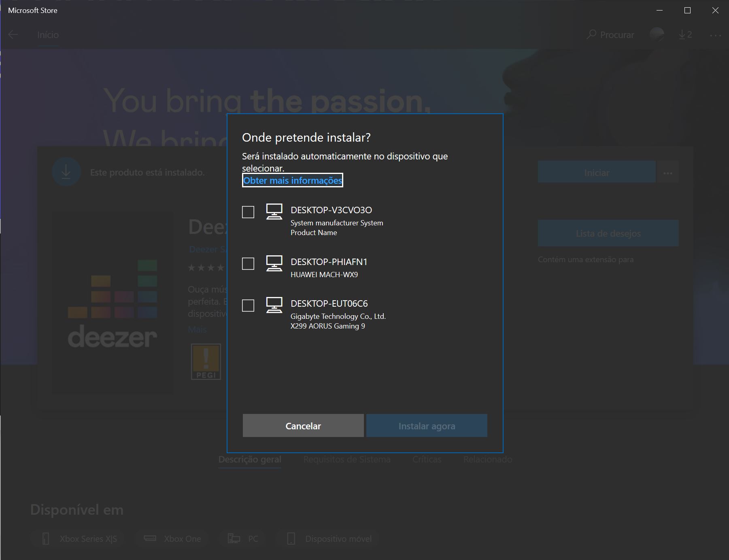Click the Lista de desejos button
729x560 pixels.
pyautogui.click(x=608, y=233)
